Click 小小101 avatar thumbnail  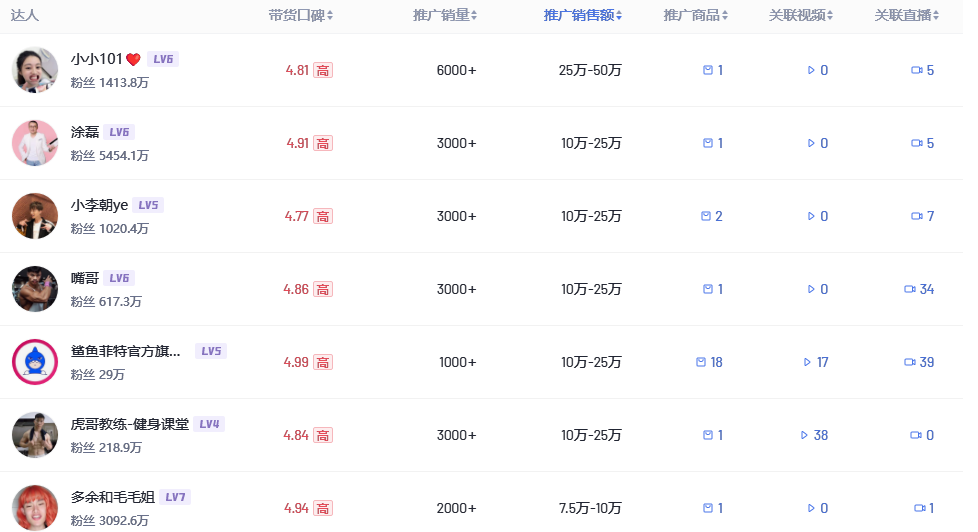pyautogui.click(x=35, y=70)
